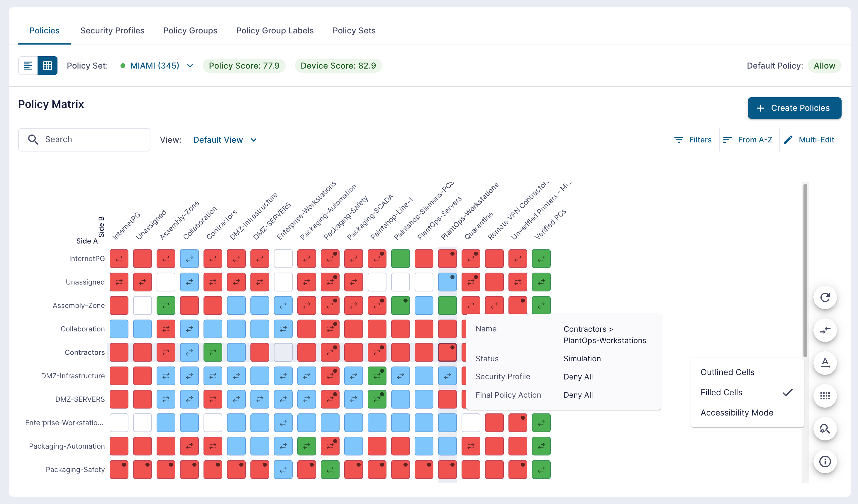Switch to Security Profiles tab

coord(112,31)
